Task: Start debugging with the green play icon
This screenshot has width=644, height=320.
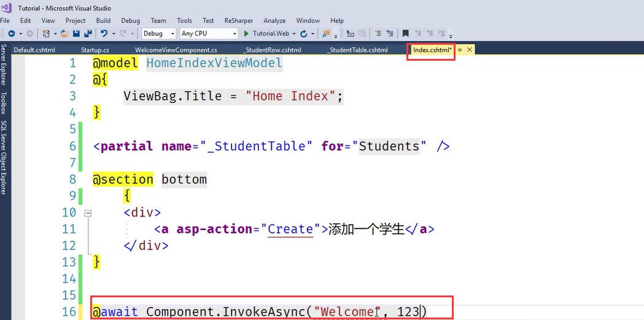Action: pos(246,34)
